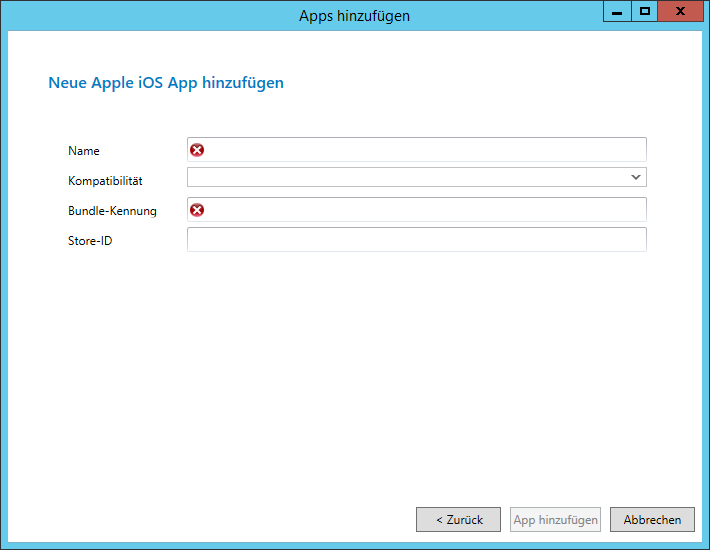
Task: Close the Apps hinzufügen window
Action: click(681, 11)
